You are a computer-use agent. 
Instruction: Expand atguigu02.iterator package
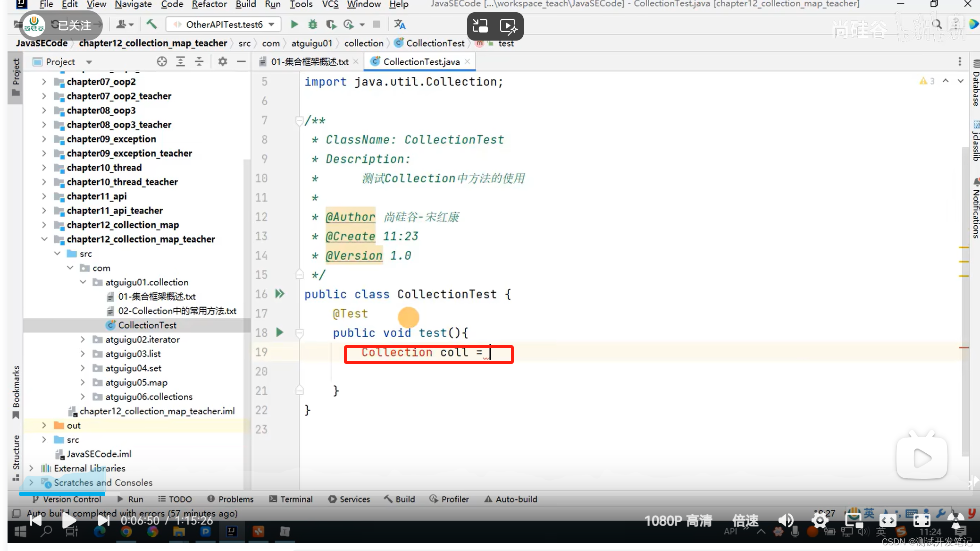(x=83, y=339)
